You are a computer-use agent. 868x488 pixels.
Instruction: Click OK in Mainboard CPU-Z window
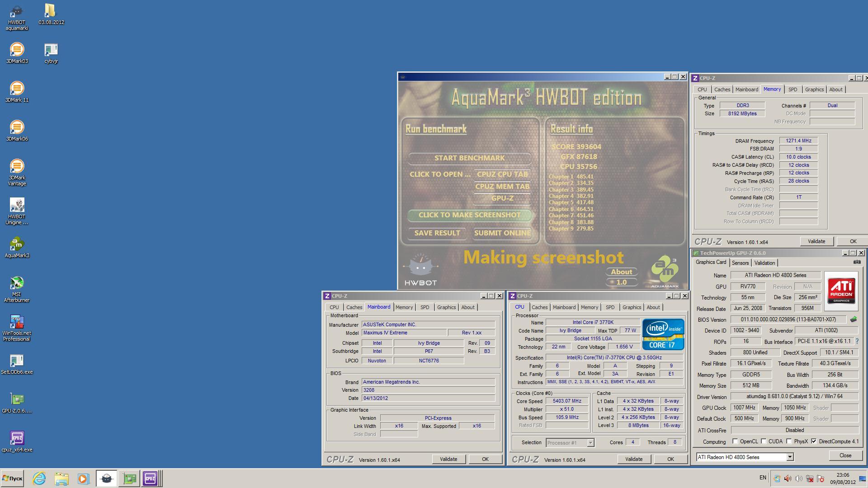[485, 459]
